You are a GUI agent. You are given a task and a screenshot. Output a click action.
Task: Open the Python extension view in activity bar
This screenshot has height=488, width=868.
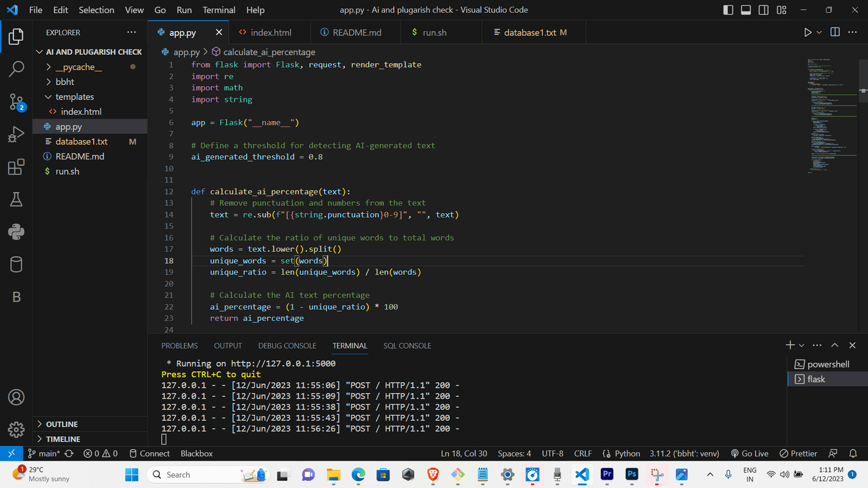tap(16, 232)
